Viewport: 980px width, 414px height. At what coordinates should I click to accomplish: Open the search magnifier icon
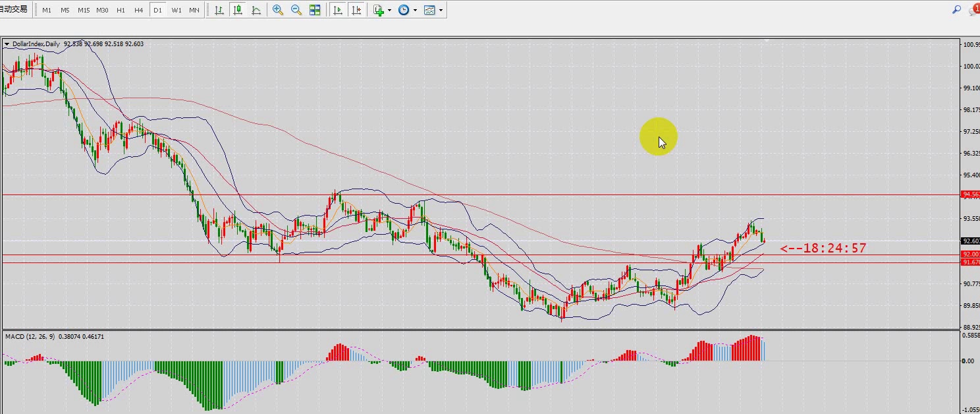[956, 10]
